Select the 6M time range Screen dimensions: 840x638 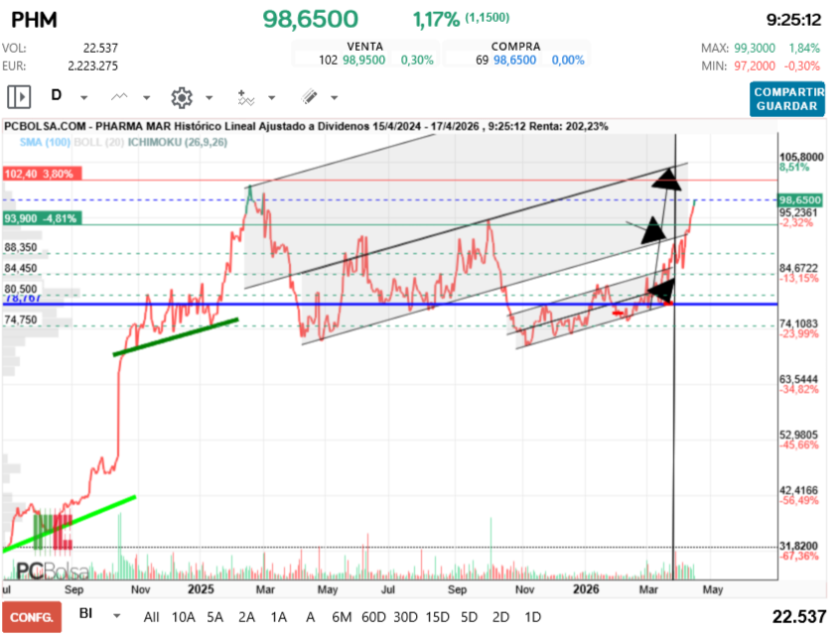click(x=342, y=616)
